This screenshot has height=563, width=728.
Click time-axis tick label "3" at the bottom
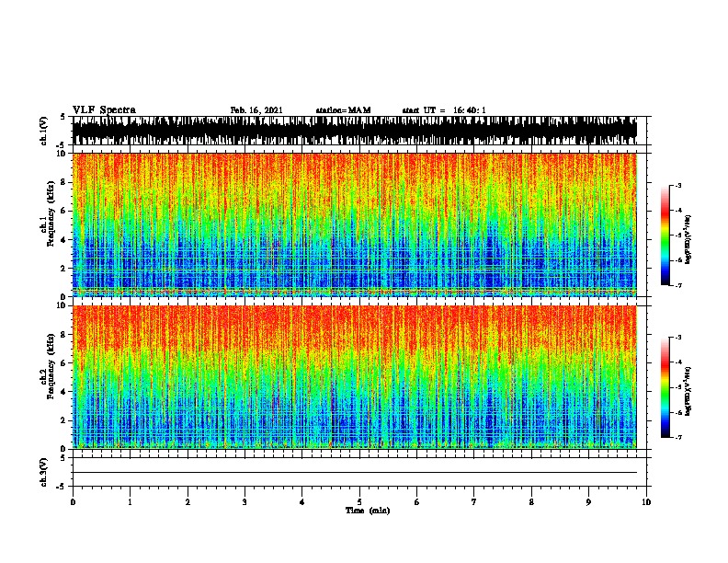pyautogui.click(x=245, y=502)
